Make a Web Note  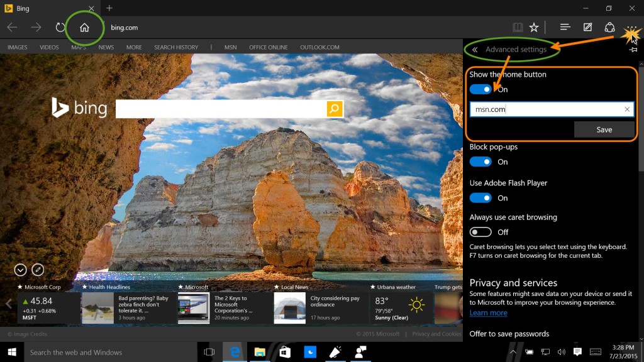(587, 28)
